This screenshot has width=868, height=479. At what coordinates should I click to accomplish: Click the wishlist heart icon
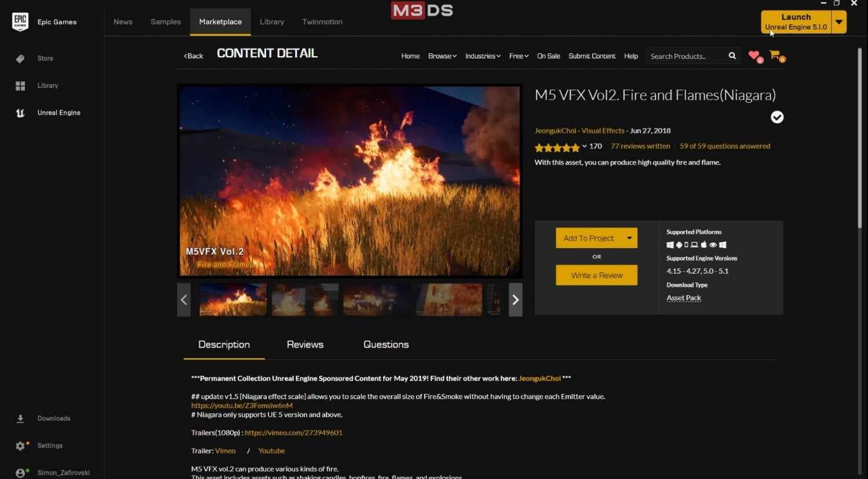coord(753,56)
